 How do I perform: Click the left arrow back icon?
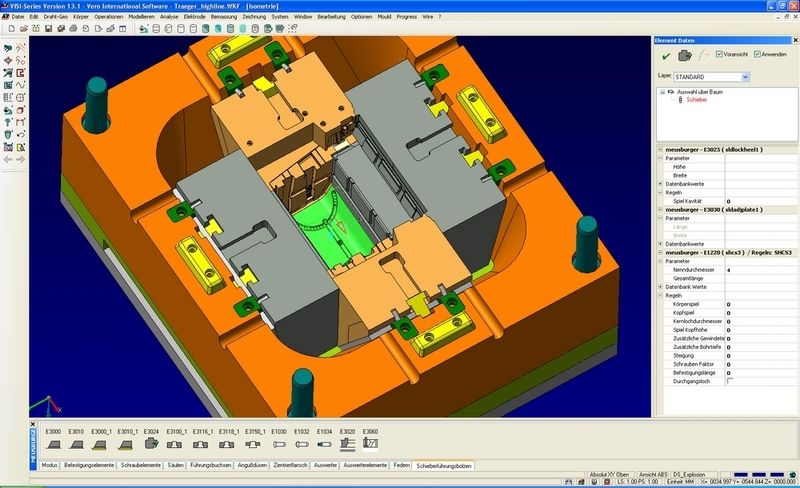pos(8,159)
